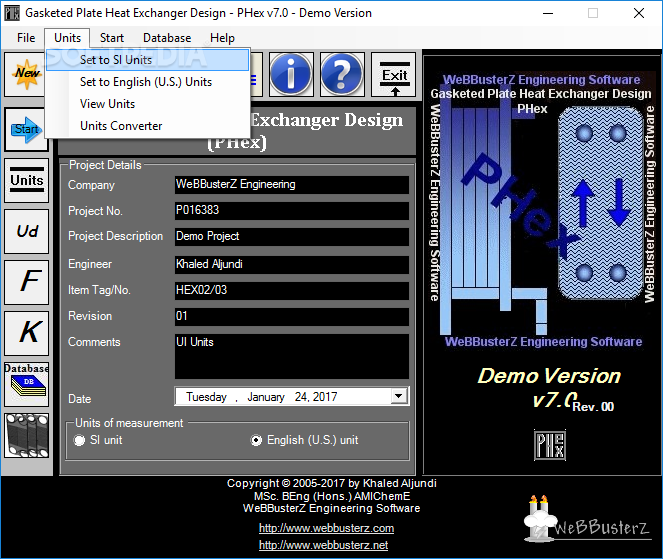
Task: Open the K thermal conductivity icon
Action: [27, 333]
